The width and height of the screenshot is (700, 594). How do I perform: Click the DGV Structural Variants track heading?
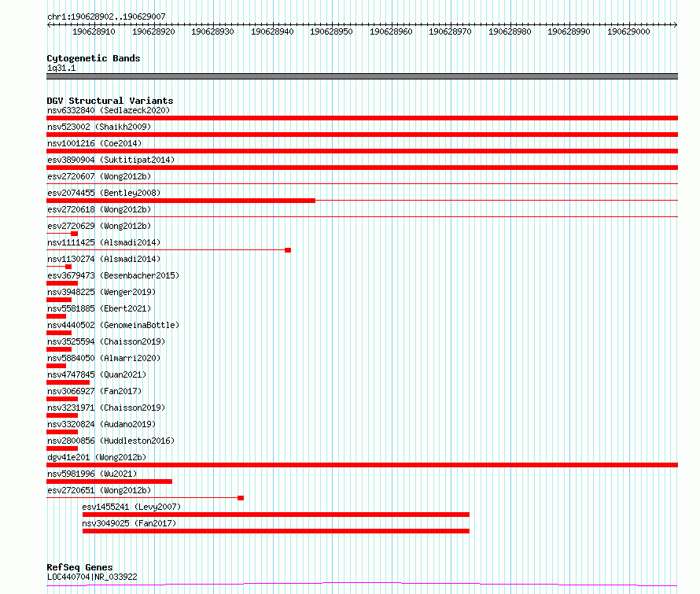point(110,101)
